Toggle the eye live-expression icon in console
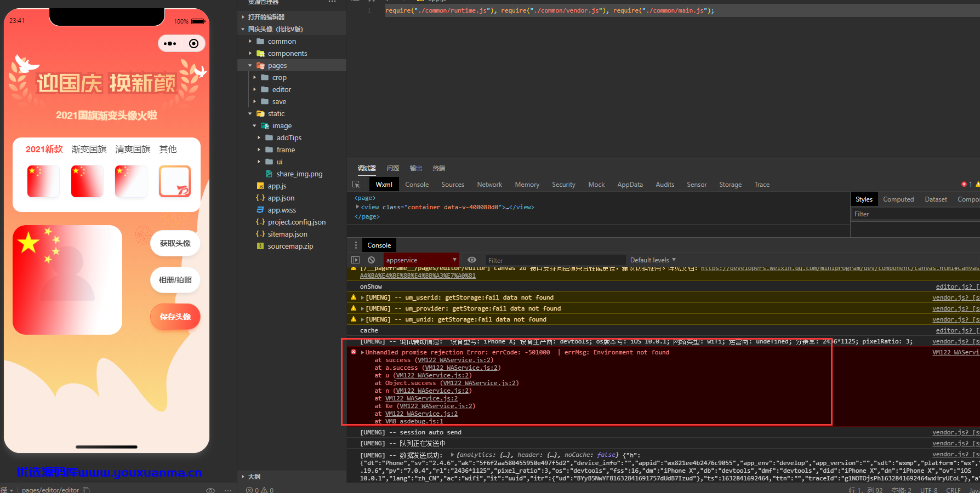 pyautogui.click(x=472, y=260)
